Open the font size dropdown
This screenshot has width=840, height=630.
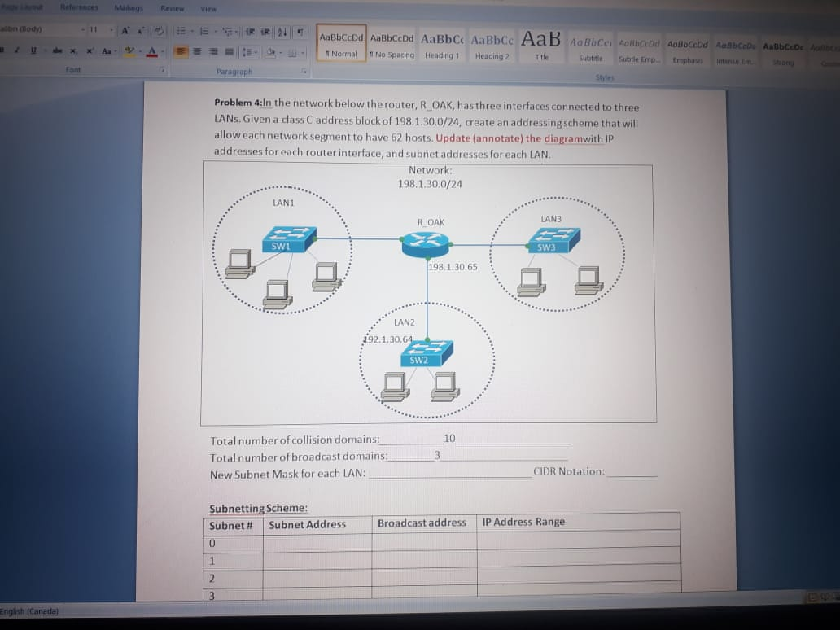112,29
